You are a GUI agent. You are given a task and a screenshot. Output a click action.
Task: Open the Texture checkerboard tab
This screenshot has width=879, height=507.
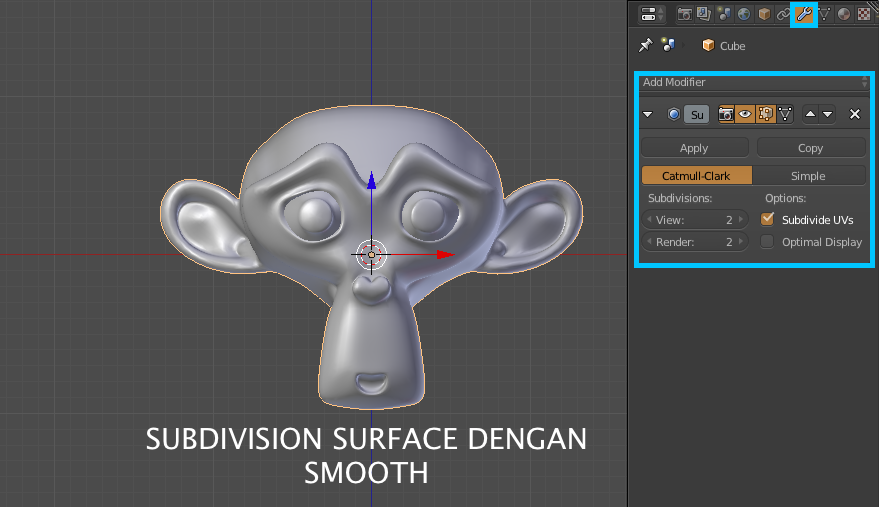point(864,14)
